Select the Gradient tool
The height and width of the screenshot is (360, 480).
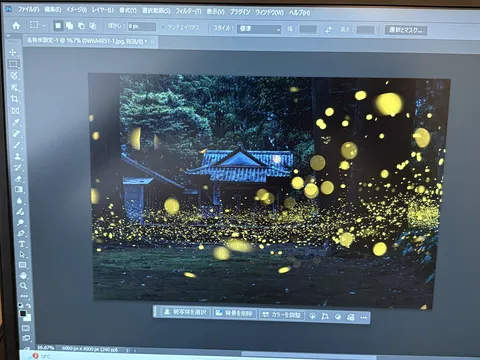[x=19, y=189]
